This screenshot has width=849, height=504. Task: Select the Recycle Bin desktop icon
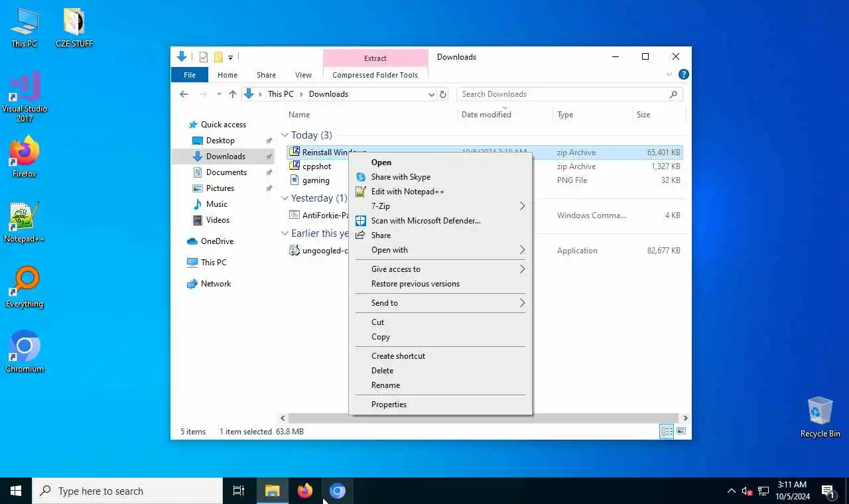pyautogui.click(x=820, y=417)
